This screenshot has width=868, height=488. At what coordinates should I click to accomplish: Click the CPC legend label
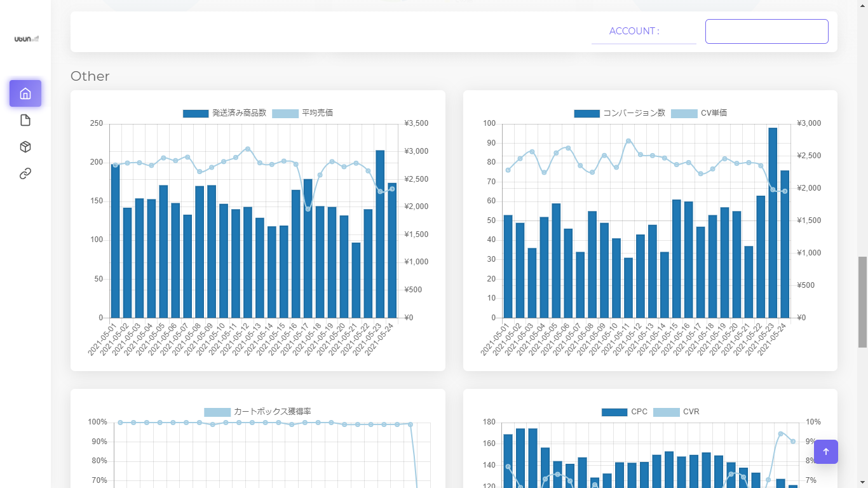pyautogui.click(x=639, y=412)
